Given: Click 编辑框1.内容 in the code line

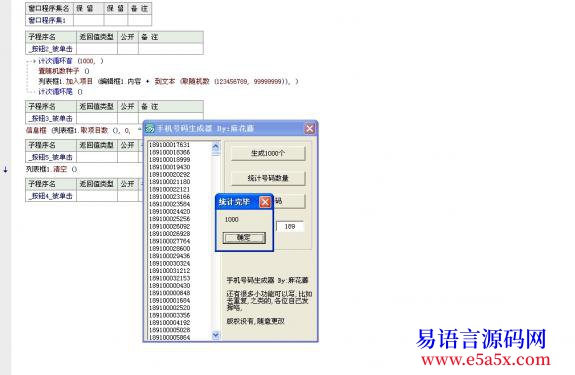Looking at the screenshot, I should click(x=121, y=81).
